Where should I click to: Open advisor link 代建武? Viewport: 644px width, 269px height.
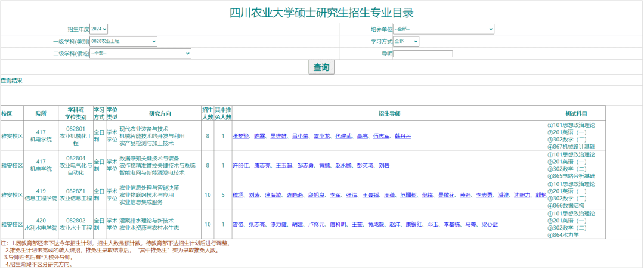point(344,136)
